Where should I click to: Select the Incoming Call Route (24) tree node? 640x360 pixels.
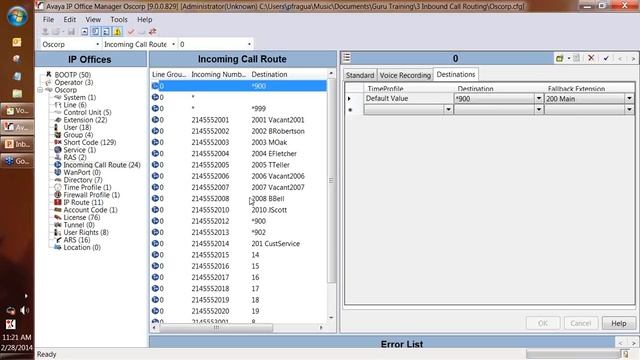[102, 165]
